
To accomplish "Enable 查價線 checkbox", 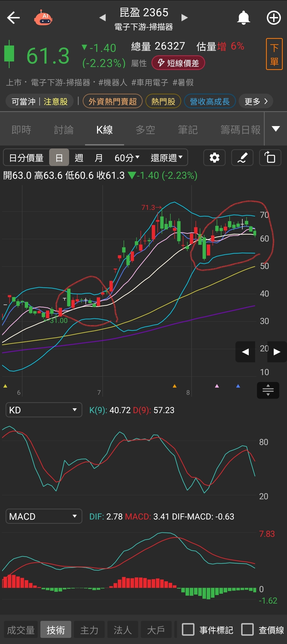I will [247, 629].
